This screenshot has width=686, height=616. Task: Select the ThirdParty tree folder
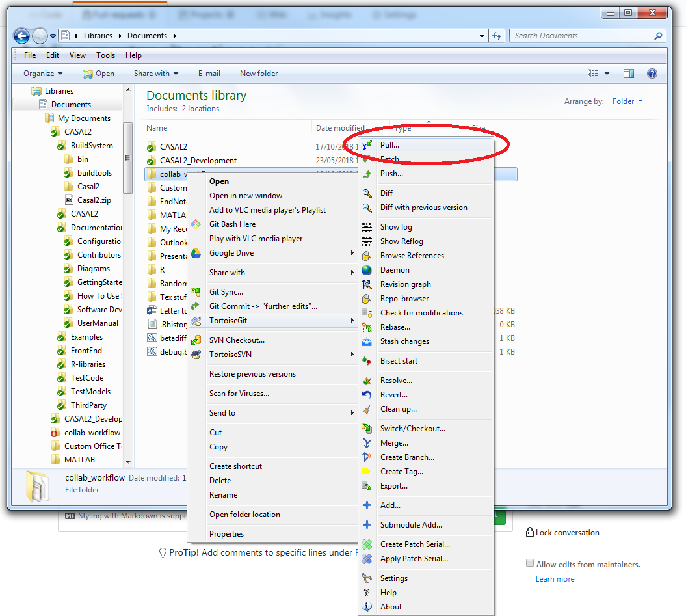tap(88, 405)
